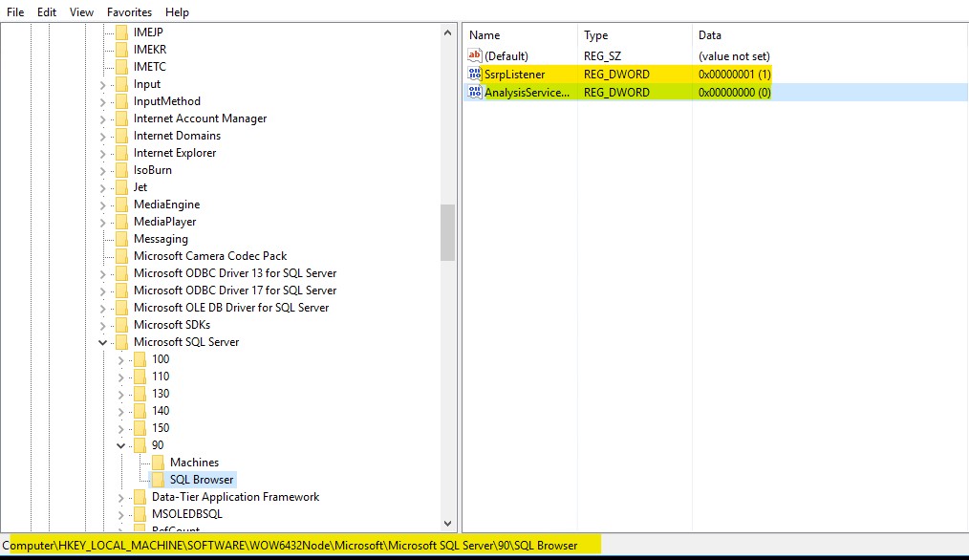Expand the Microsoft SDKs key
Screen dimensions: 969x560
coord(102,326)
